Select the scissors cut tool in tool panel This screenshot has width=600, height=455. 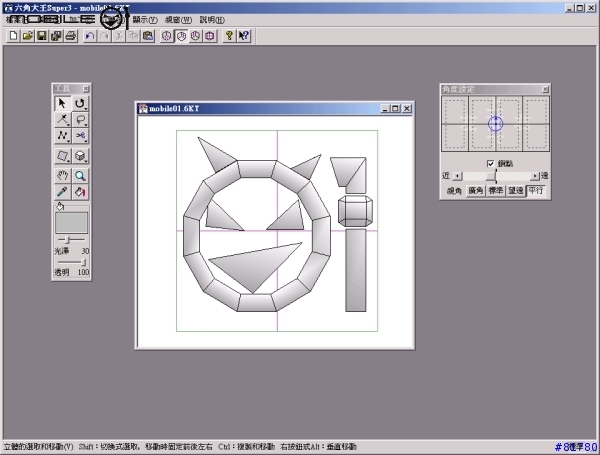[x=80, y=135]
